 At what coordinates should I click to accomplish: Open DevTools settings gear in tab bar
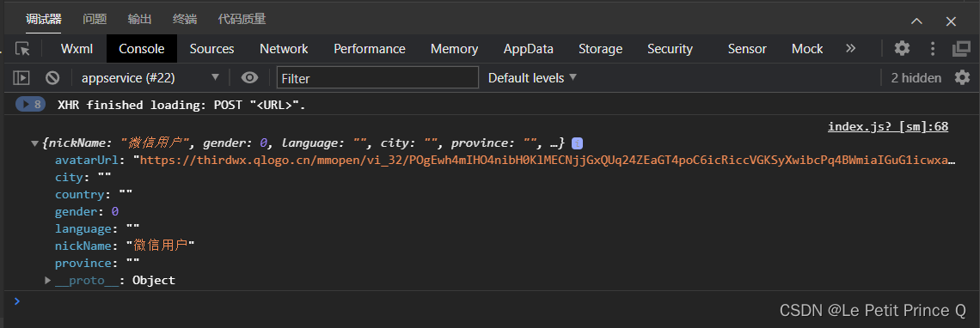click(902, 49)
